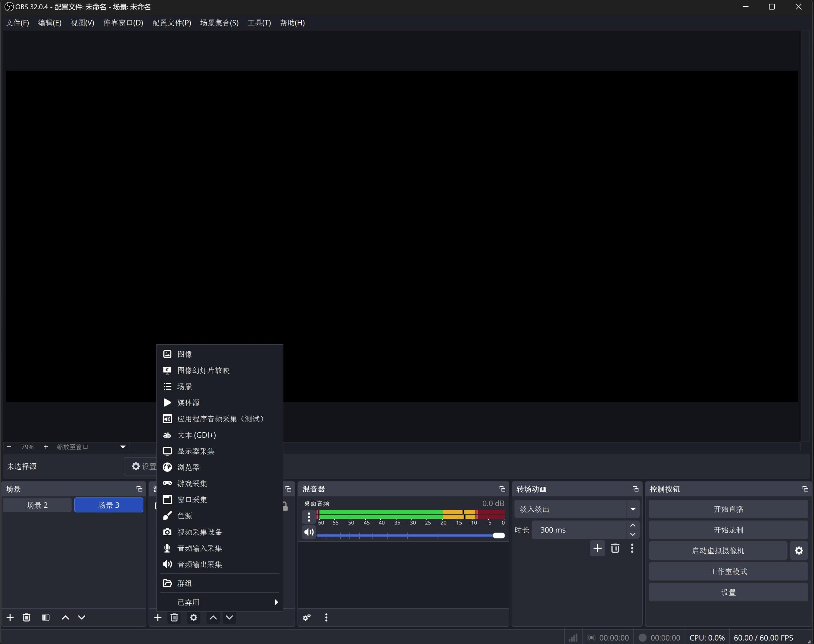Open advanced audio properties gear icon
Image resolution: width=814 pixels, height=644 pixels.
coord(307,618)
